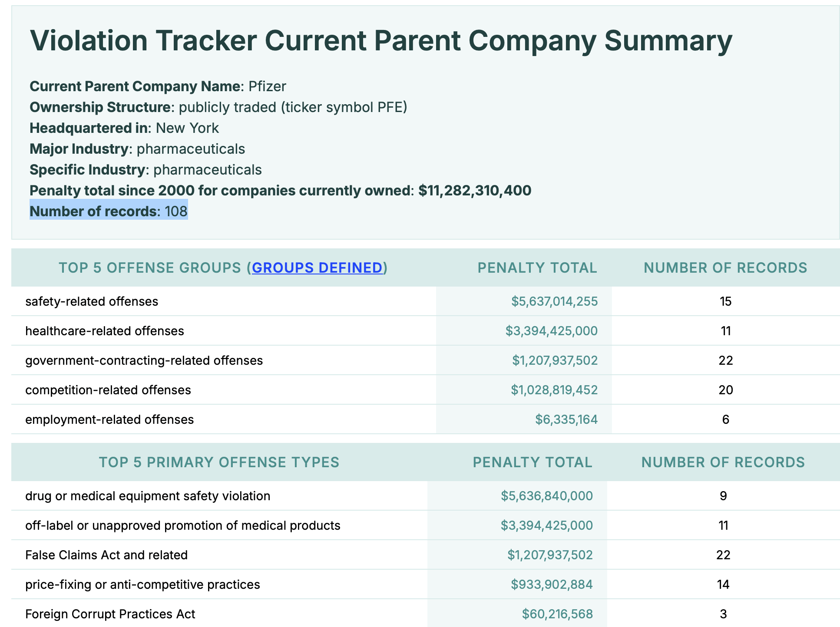Click the $3,394,425,000 penalty for off-label promotion
Screen dimensions: 840x627
(x=547, y=525)
